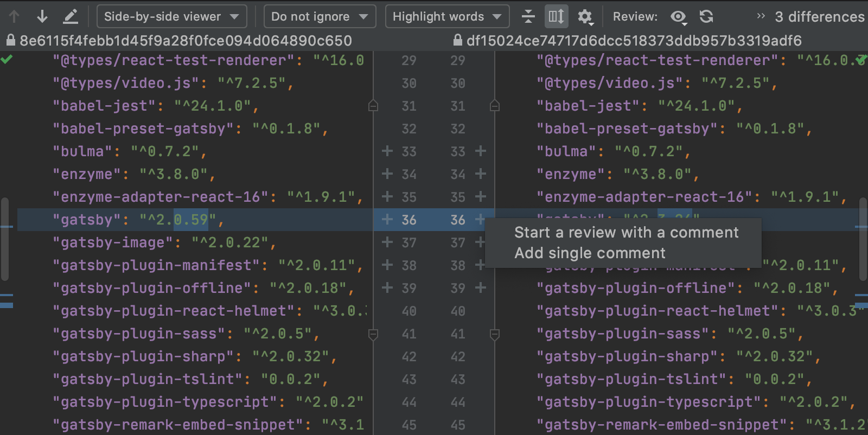This screenshot has width=868, height=435.
Task: Click "gatsby-plugin-react-helmet" line in right pane
Action: pos(700,311)
